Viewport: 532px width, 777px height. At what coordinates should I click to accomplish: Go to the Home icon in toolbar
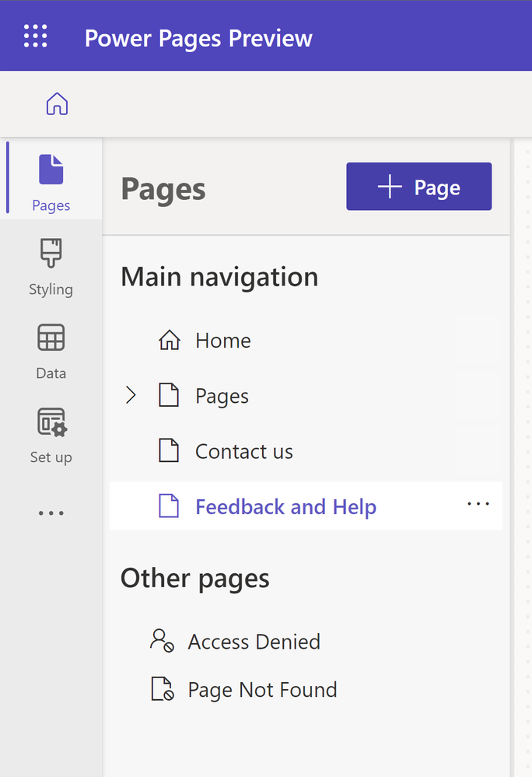[x=57, y=104]
